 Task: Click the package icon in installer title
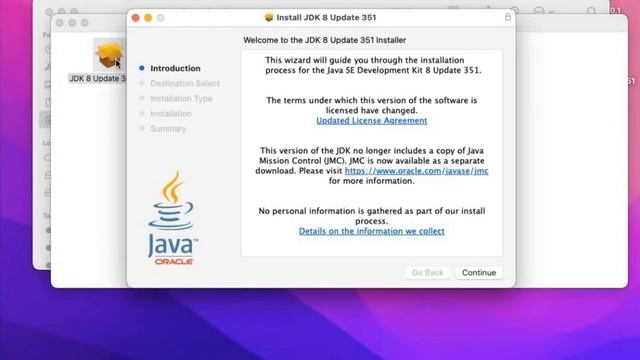pos(269,17)
